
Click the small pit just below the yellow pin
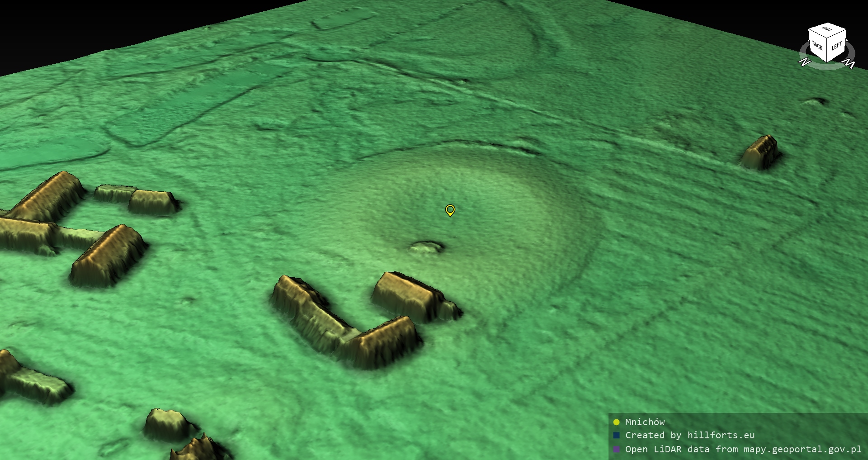pos(426,247)
